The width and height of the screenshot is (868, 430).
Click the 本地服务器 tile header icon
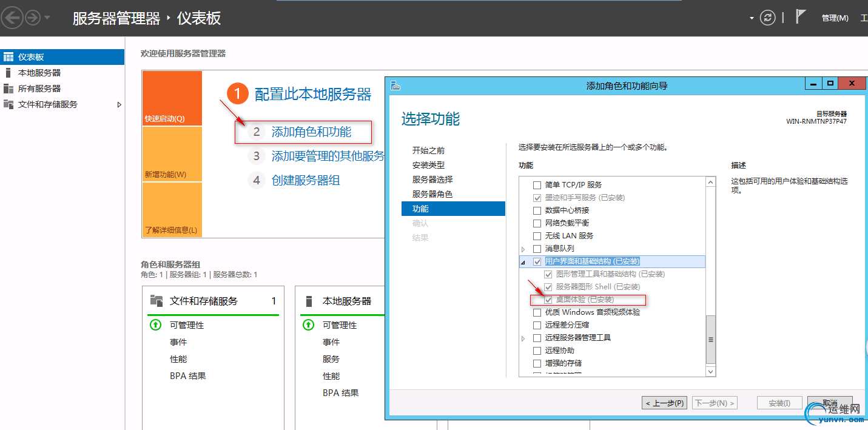[x=309, y=301]
